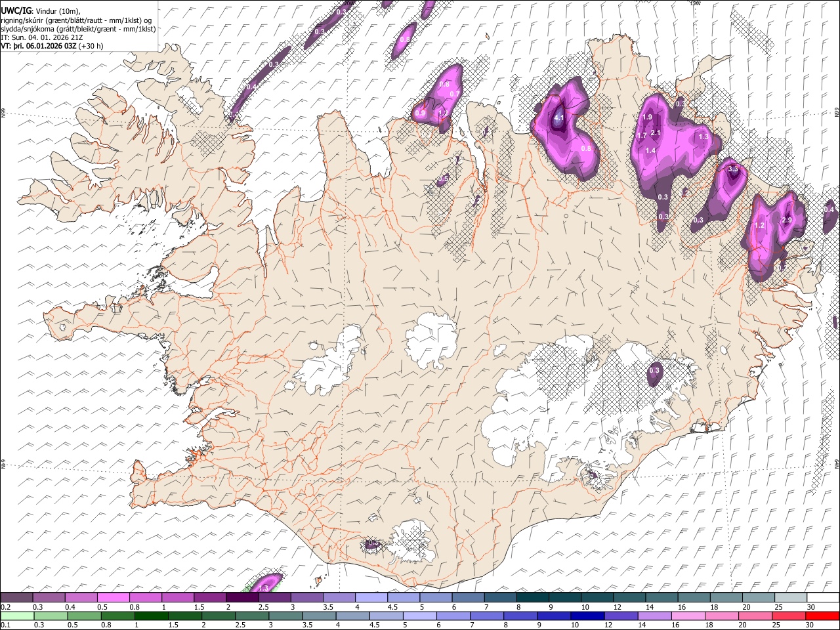Click the 4.1 precipitation value on the map
Image resolution: width=840 pixels, height=630 pixels.
(x=559, y=118)
